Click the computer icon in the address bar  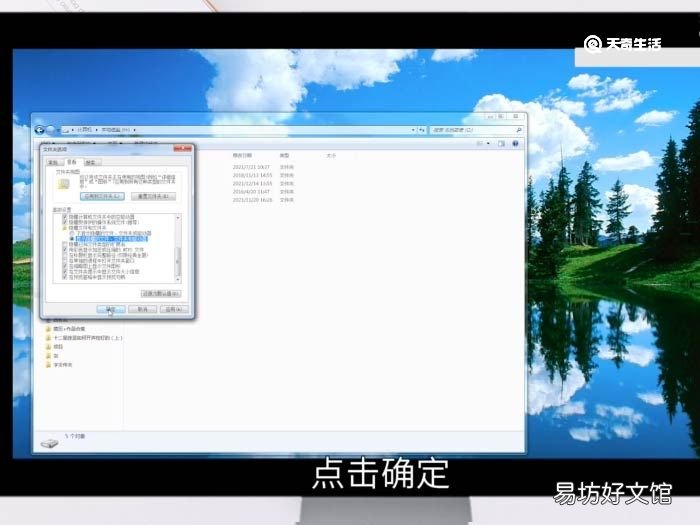[x=66, y=130]
